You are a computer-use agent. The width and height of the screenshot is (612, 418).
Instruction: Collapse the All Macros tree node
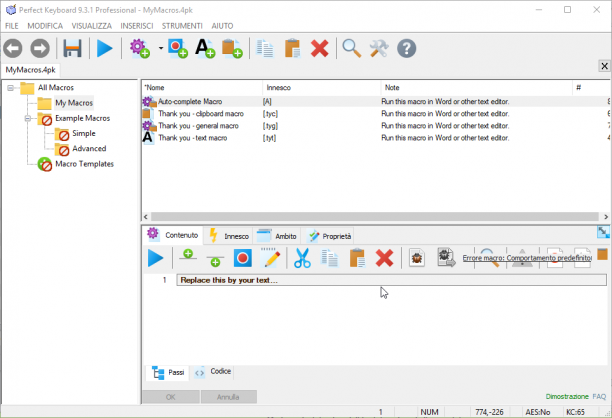[x=11, y=88]
